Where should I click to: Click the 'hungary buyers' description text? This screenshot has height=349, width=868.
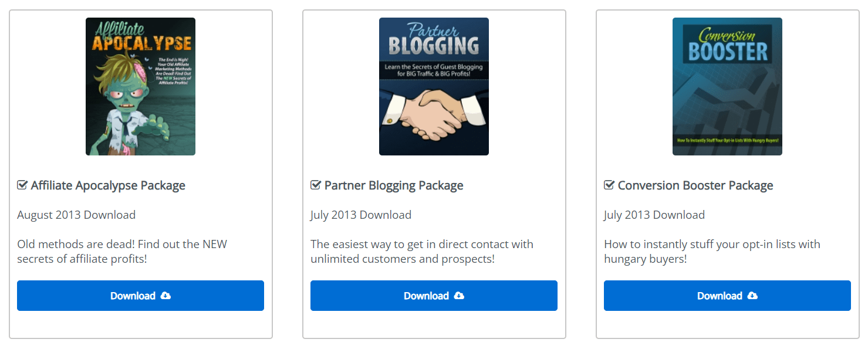coord(646,259)
